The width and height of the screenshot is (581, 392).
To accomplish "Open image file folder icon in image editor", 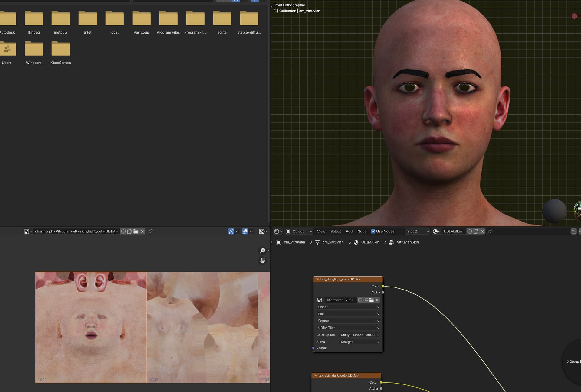I will pos(136,231).
